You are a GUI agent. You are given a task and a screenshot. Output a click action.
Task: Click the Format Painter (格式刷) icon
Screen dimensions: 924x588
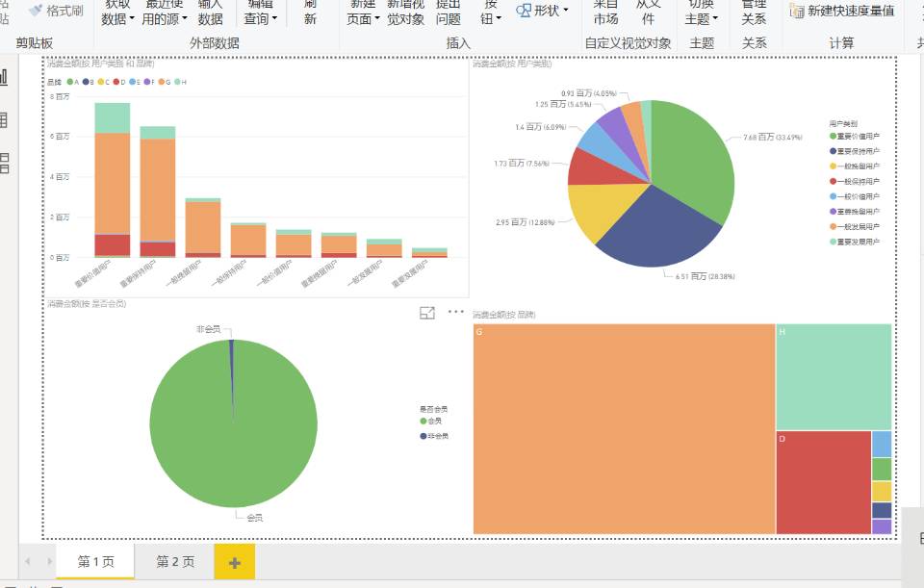(37, 10)
